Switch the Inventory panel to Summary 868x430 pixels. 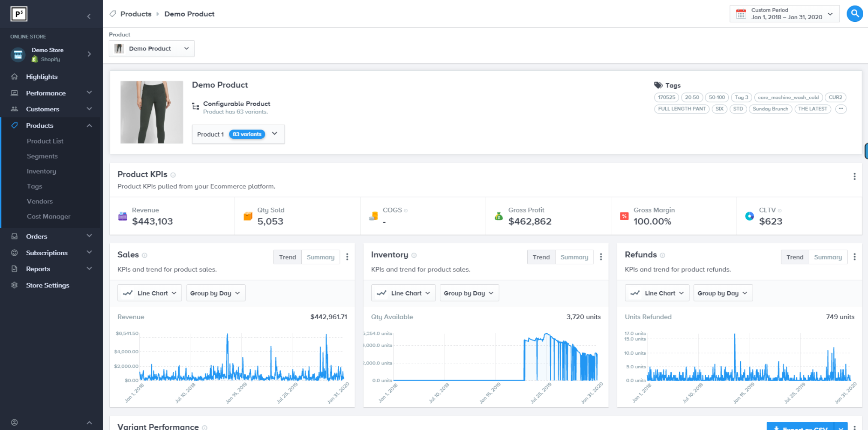(x=574, y=257)
